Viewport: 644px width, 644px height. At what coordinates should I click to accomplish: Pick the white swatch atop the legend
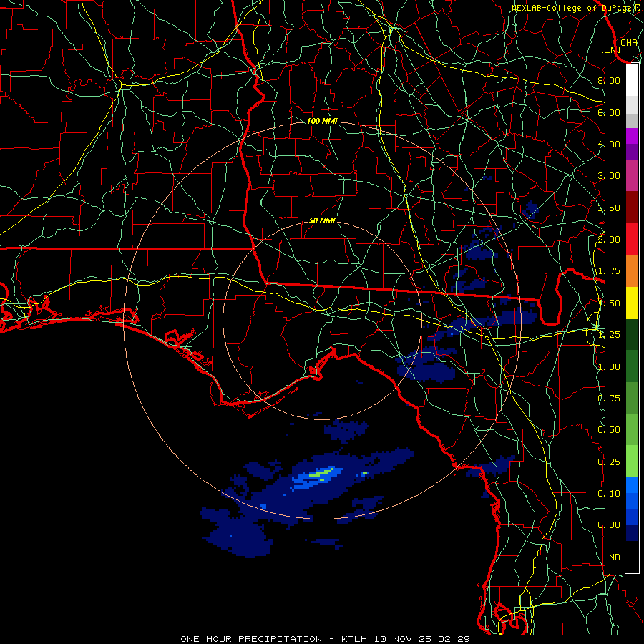[632, 80]
